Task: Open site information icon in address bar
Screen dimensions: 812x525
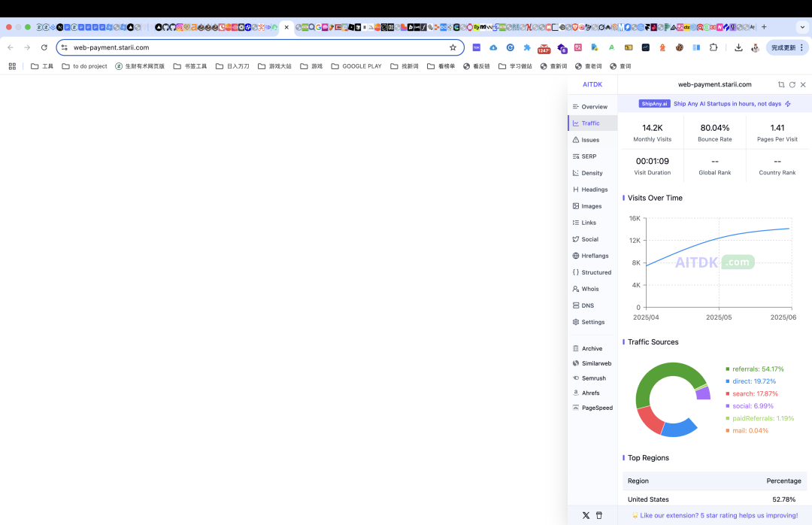Action: (64, 47)
